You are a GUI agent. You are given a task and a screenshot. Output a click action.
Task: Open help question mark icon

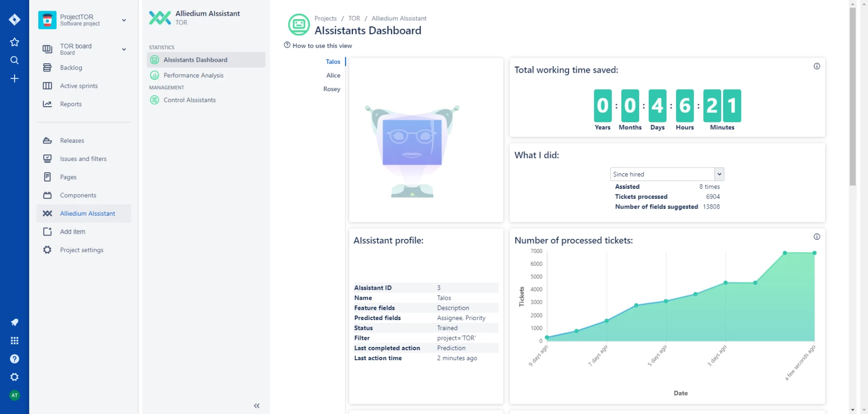click(x=15, y=359)
